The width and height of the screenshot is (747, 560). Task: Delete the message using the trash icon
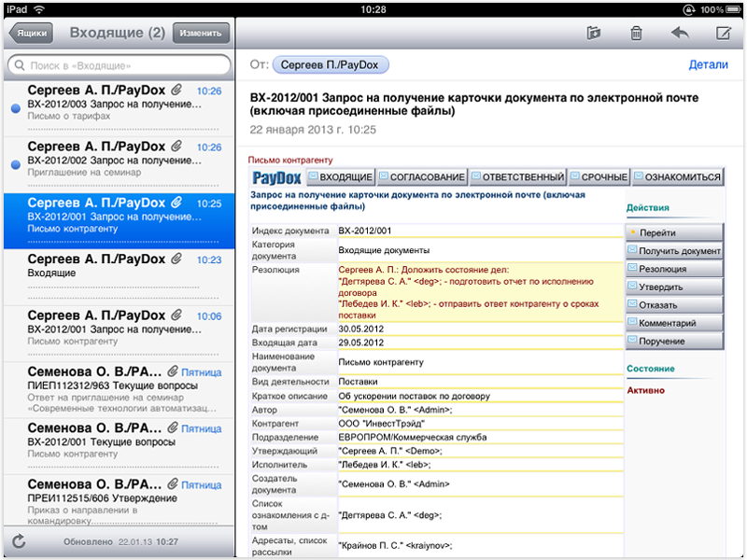(x=637, y=31)
